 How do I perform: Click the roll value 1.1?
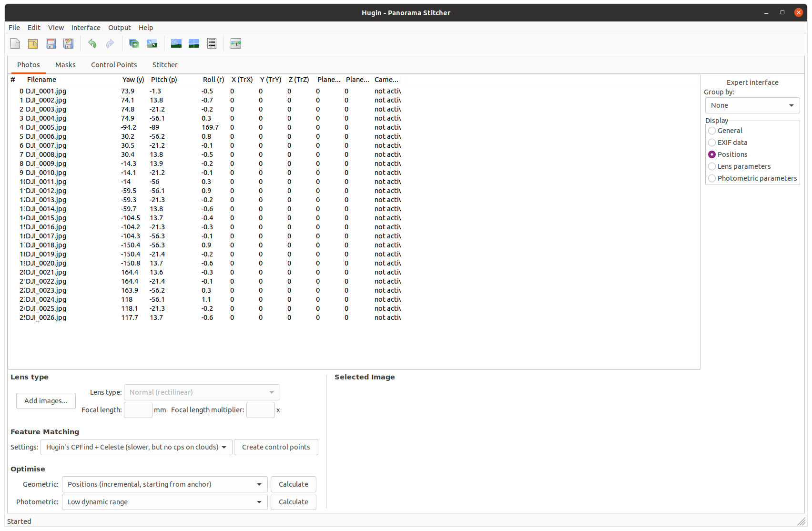coord(206,299)
